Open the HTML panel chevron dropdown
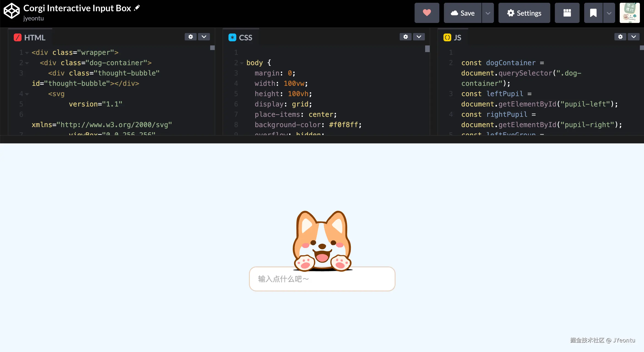This screenshot has height=352, width=644. [x=204, y=37]
